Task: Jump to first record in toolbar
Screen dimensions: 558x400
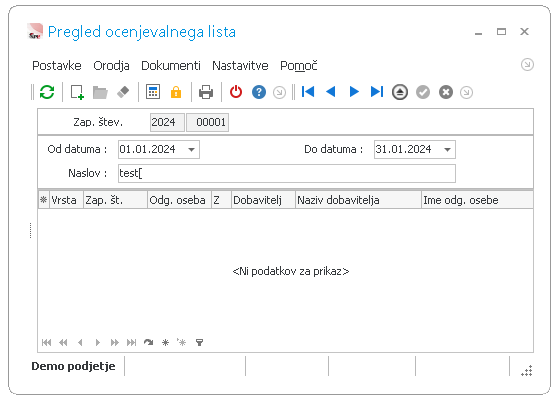Action: pos(308,92)
